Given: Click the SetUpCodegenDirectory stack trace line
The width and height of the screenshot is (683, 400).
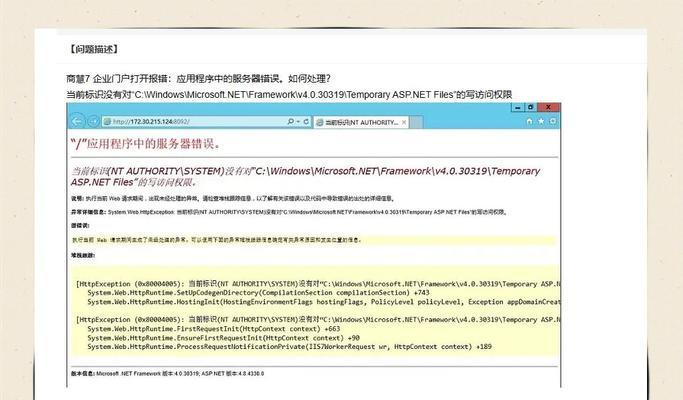Looking at the screenshot, I should click(x=258, y=293).
